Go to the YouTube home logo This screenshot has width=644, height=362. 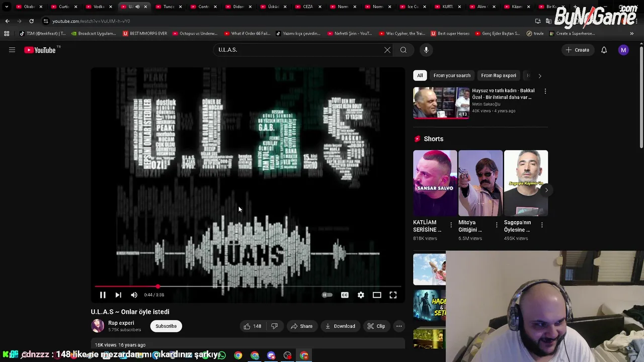40,50
